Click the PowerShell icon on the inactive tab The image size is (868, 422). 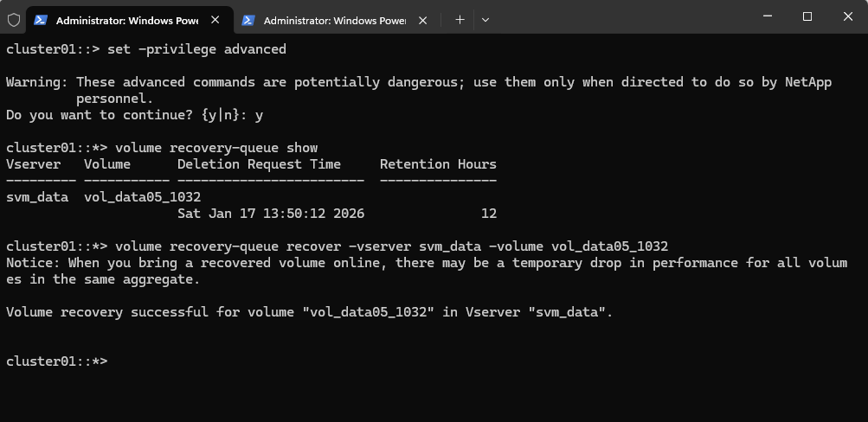tap(248, 20)
